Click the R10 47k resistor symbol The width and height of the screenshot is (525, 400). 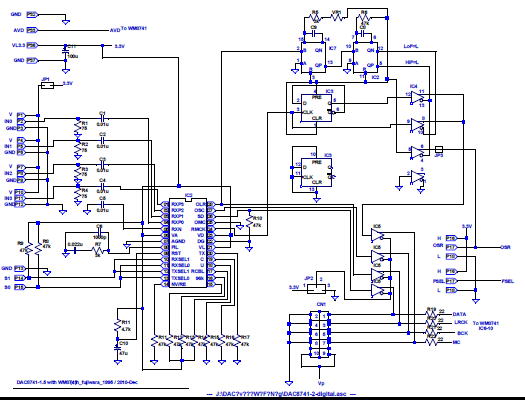click(x=249, y=221)
